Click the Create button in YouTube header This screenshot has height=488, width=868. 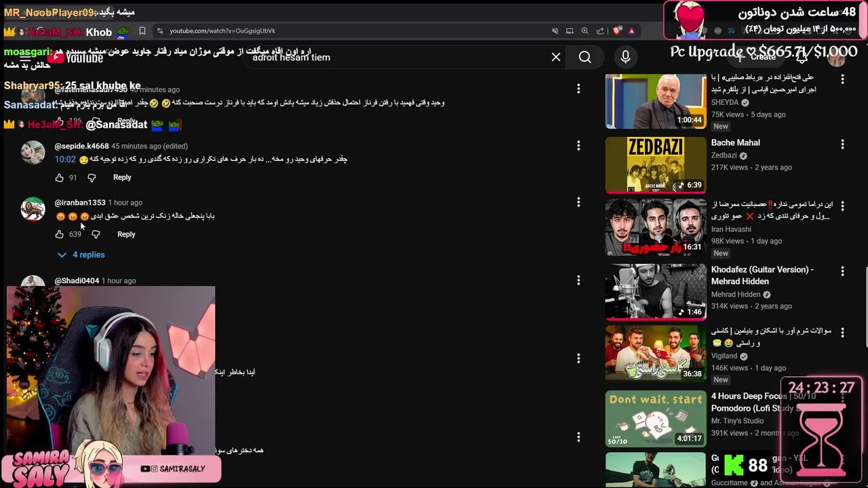(757, 57)
